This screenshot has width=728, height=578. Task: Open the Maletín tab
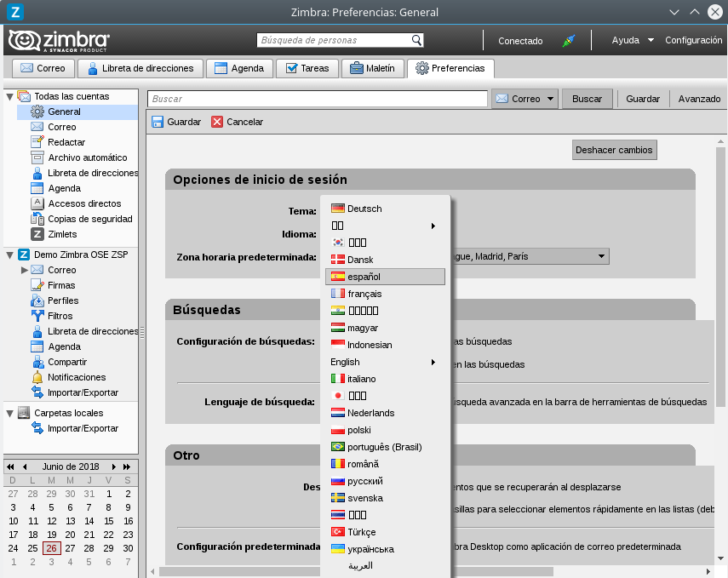pyautogui.click(x=373, y=68)
